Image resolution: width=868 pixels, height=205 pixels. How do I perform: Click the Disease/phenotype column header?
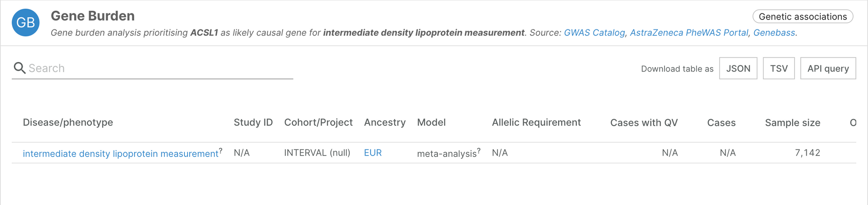(68, 123)
